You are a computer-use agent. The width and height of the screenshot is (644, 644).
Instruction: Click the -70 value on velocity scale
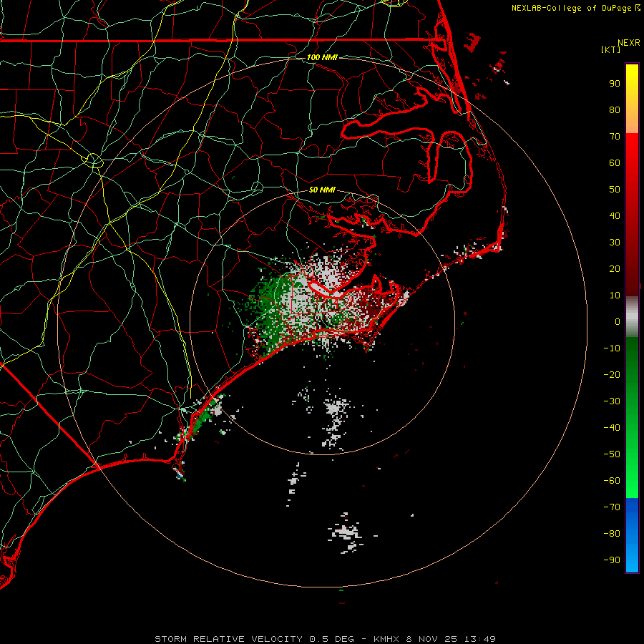[612, 507]
